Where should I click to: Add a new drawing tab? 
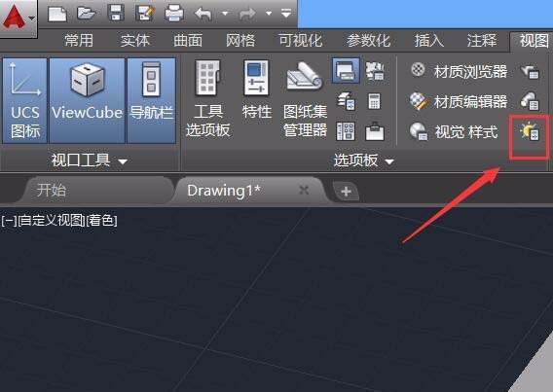346,192
